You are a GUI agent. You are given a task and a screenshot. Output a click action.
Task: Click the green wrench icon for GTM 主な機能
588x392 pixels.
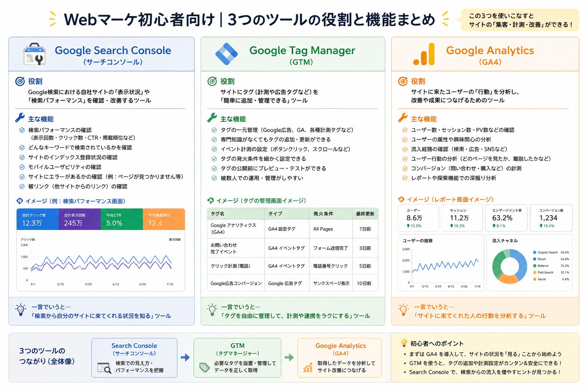tap(212, 118)
